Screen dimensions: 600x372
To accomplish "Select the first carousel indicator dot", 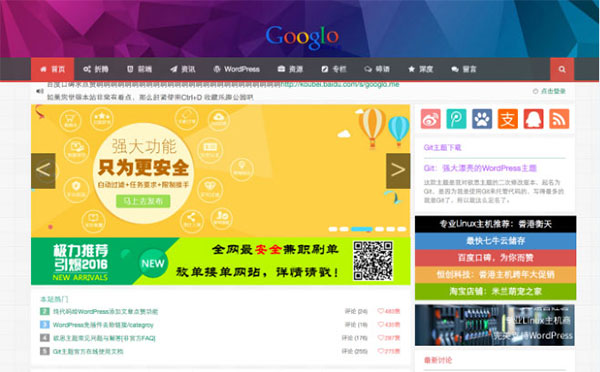I will tap(333, 229).
